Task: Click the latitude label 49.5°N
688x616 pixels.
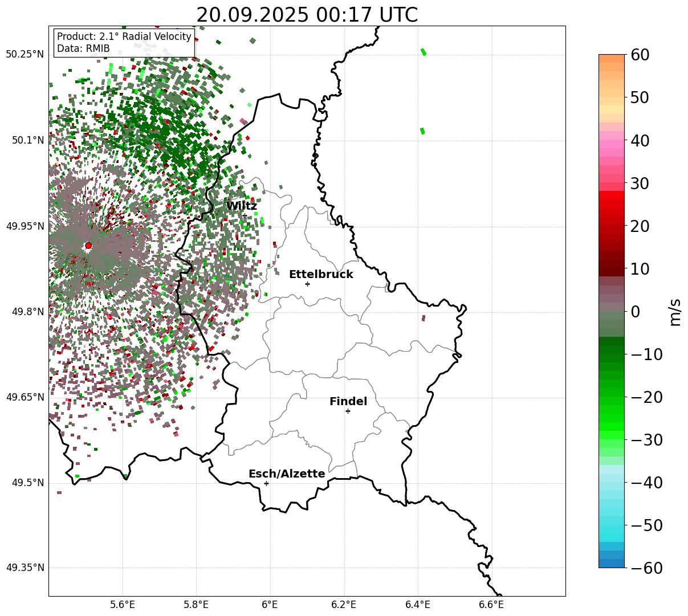Action: click(x=27, y=483)
